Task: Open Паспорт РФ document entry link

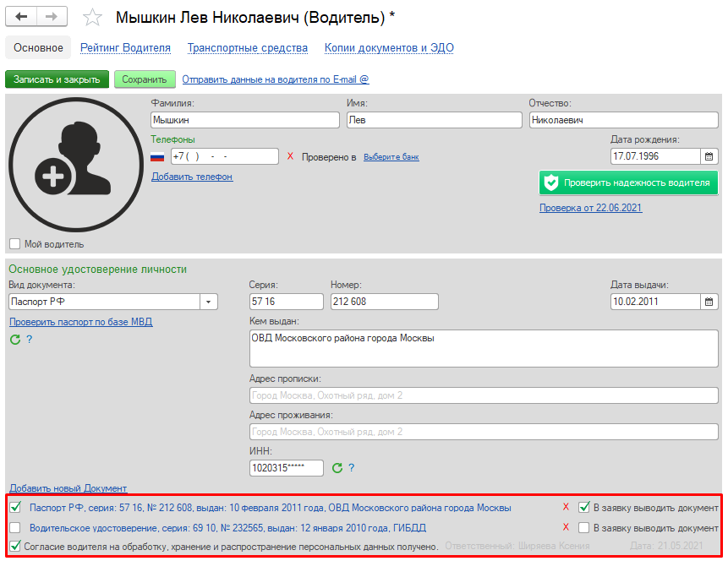Action: [271, 508]
